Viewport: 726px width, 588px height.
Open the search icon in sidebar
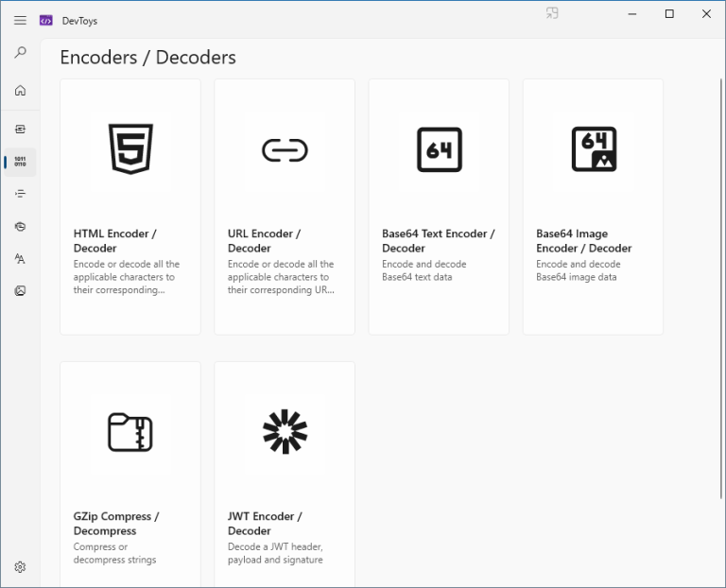(x=20, y=52)
